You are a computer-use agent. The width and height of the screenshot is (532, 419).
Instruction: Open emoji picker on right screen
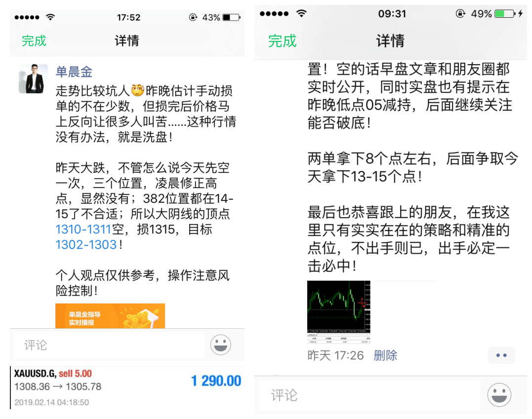pyautogui.click(x=499, y=395)
